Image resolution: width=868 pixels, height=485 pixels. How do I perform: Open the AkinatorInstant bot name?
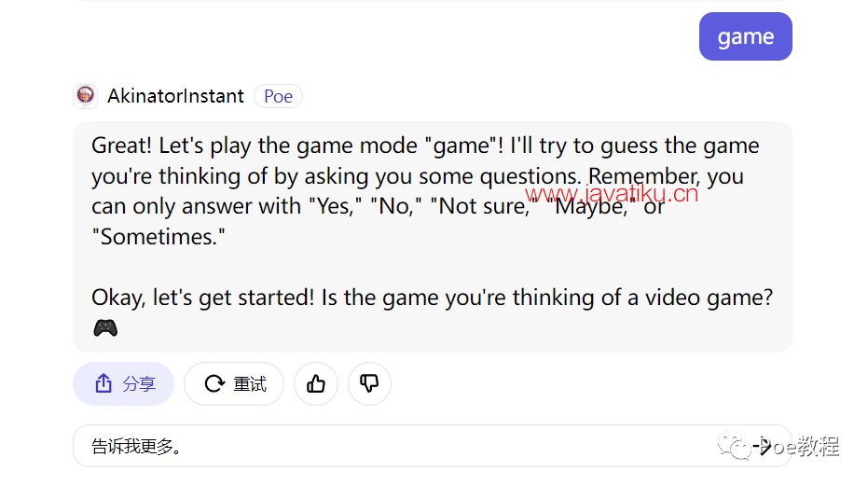175,96
